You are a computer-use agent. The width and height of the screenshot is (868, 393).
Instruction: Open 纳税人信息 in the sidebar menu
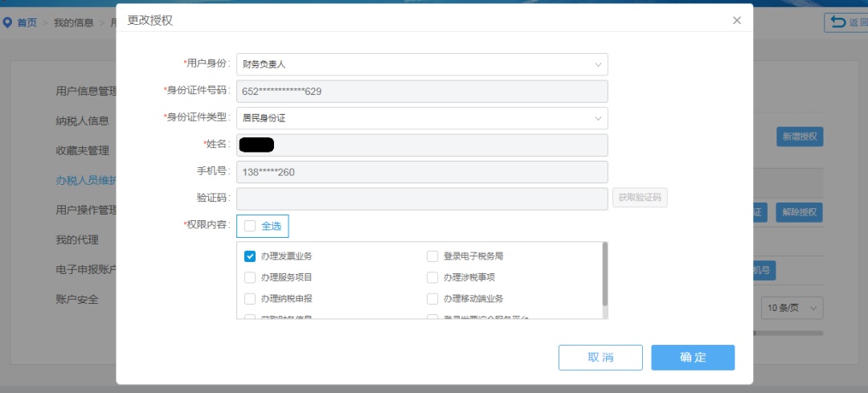point(82,121)
